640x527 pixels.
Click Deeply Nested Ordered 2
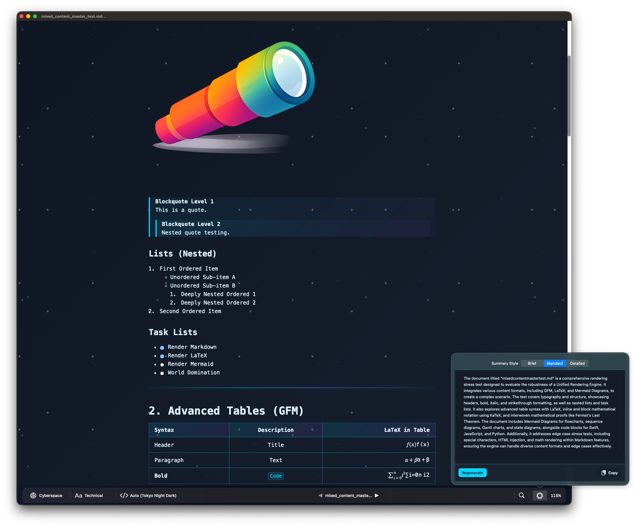coord(218,303)
